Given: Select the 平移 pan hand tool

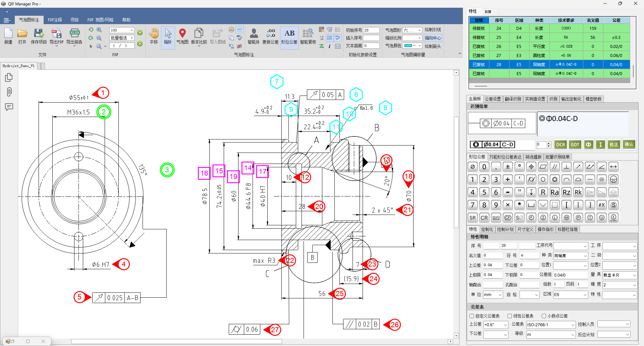Looking at the screenshot, I should (x=154, y=36).
